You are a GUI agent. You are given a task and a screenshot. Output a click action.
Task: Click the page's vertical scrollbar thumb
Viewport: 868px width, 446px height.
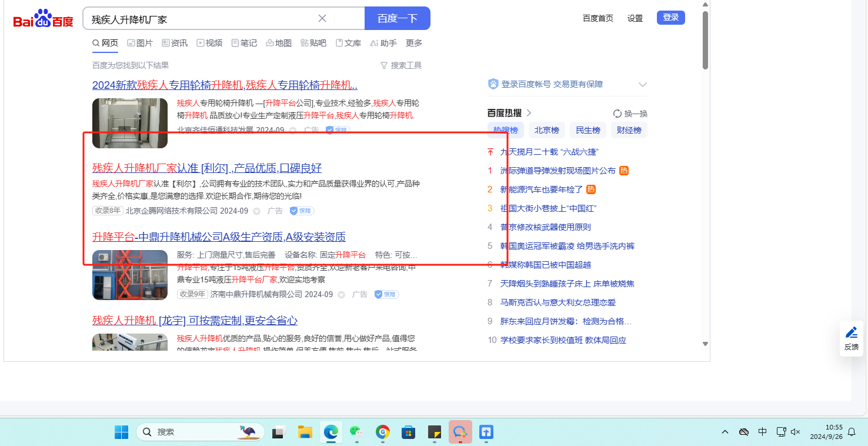pos(705,40)
